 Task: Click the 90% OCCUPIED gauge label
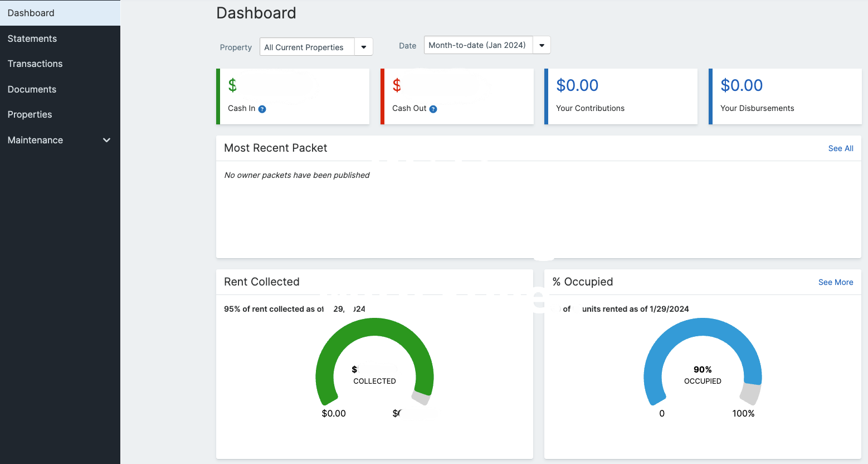tap(703, 375)
